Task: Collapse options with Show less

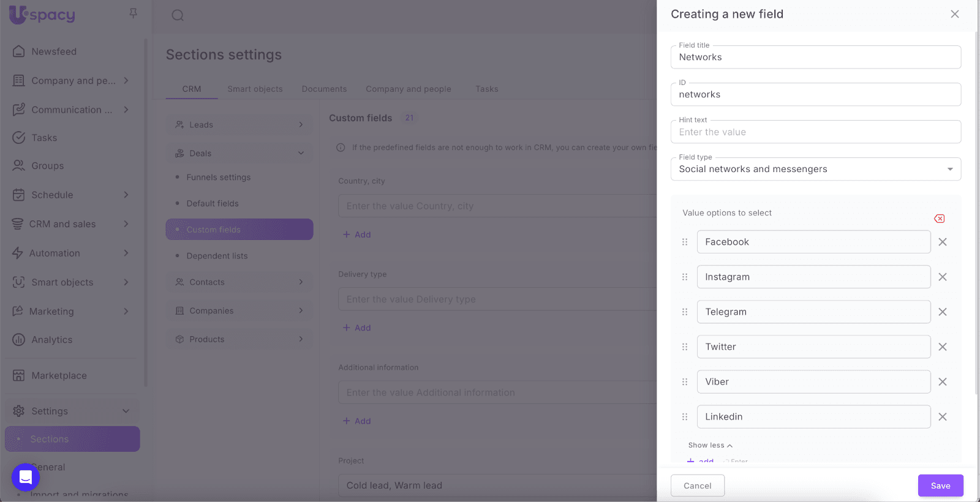Action: point(710,445)
